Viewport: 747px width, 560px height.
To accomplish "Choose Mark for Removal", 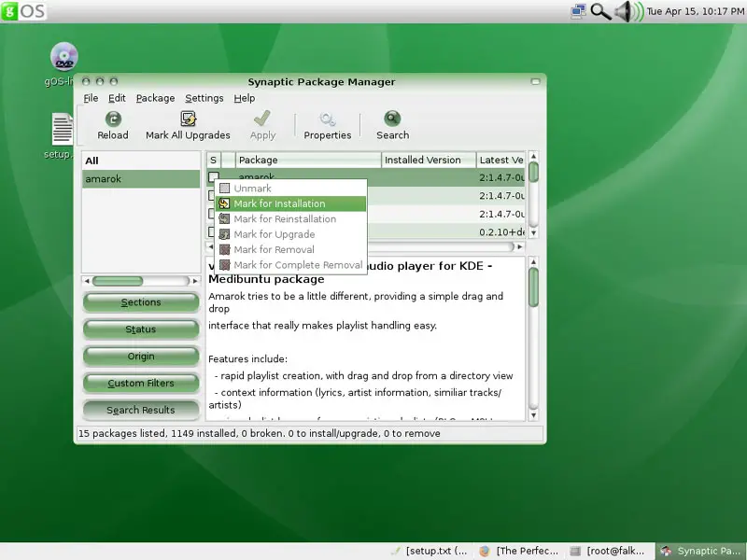I will [x=291, y=249].
